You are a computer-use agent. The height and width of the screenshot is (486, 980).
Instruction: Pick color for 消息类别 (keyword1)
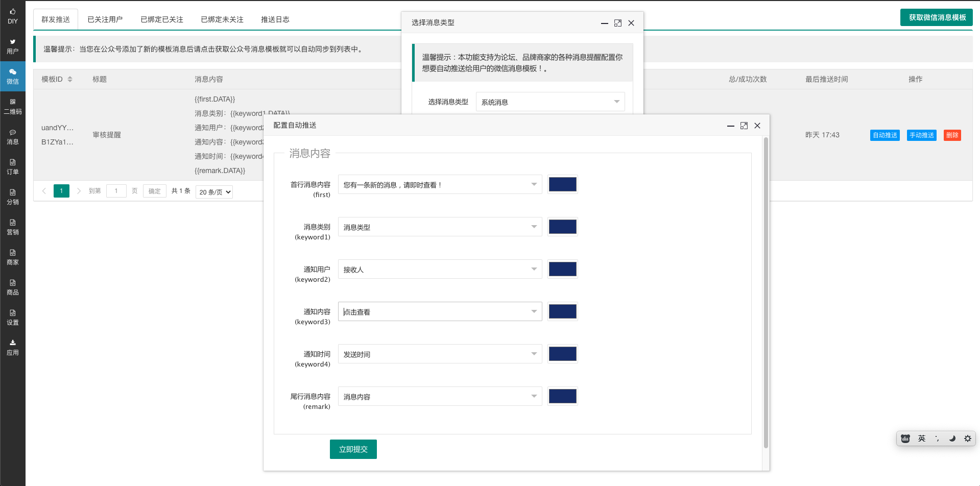pos(563,227)
